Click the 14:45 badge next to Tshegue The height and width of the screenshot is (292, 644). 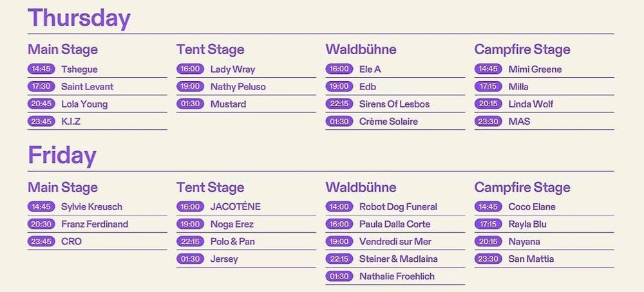pos(41,69)
